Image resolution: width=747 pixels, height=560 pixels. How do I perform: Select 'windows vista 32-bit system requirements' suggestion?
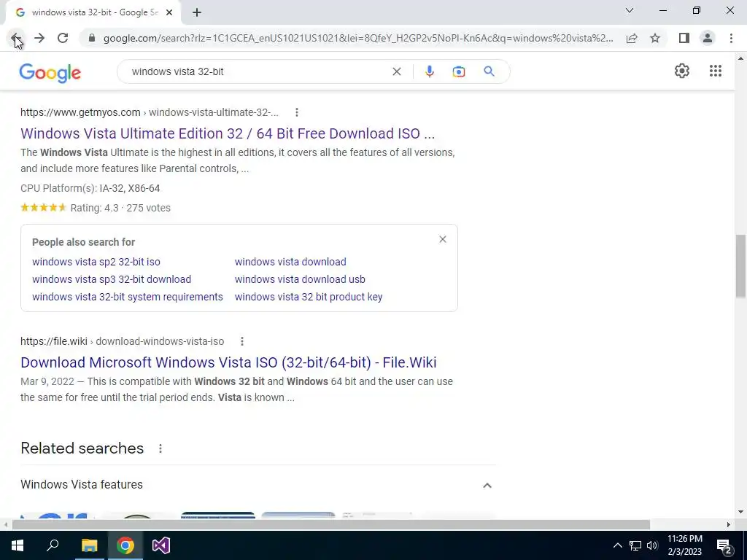[x=128, y=297]
